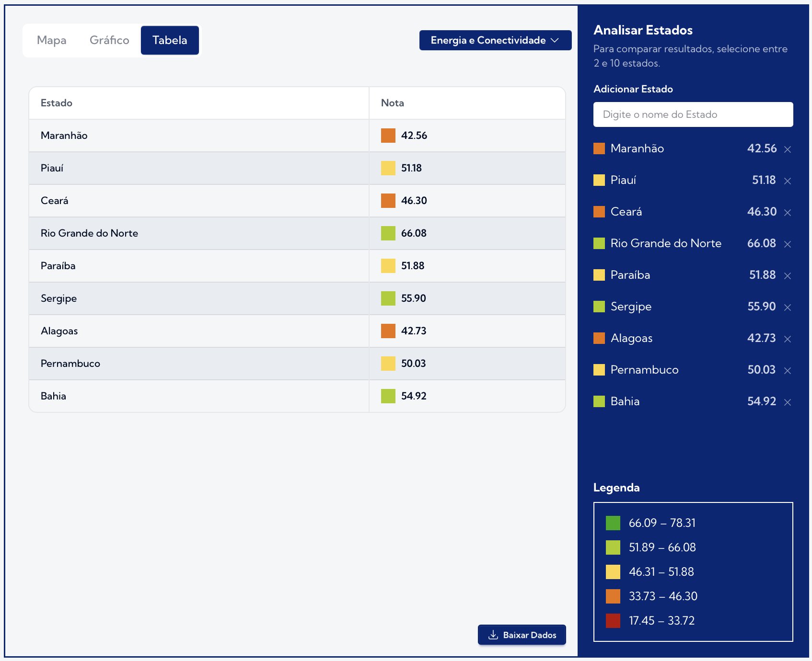Remove Maranhão from the selected states list
This screenshot has width=812, height=661.
click(788, 149)
